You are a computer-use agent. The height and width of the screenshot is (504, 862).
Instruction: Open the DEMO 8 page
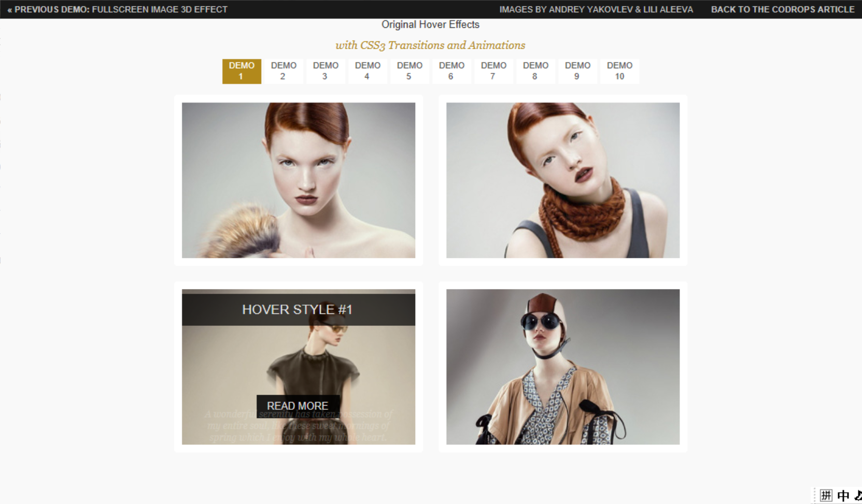[x=535, y=71]
